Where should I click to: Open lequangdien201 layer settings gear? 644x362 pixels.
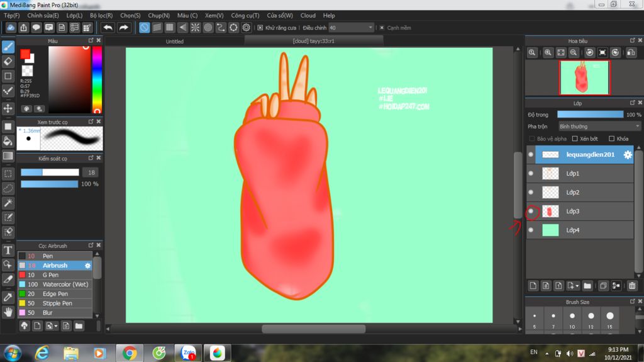click(628, 155)
